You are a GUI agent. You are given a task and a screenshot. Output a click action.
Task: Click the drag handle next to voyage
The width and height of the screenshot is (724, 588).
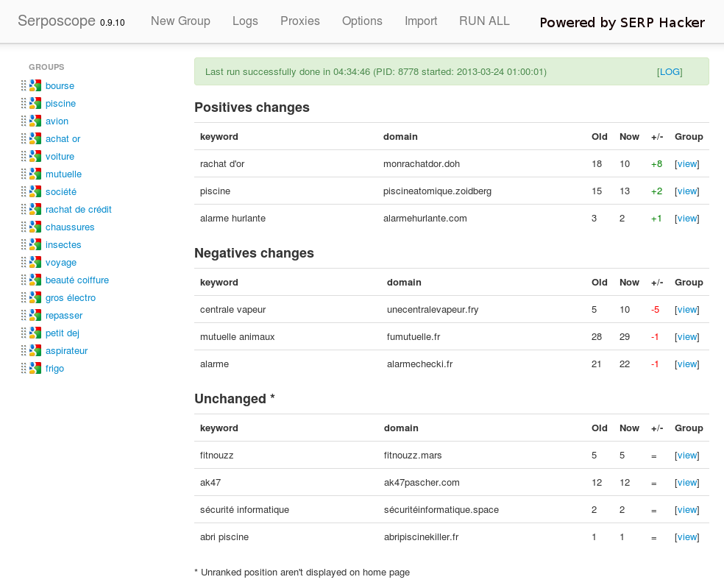[x=24, y=262]
